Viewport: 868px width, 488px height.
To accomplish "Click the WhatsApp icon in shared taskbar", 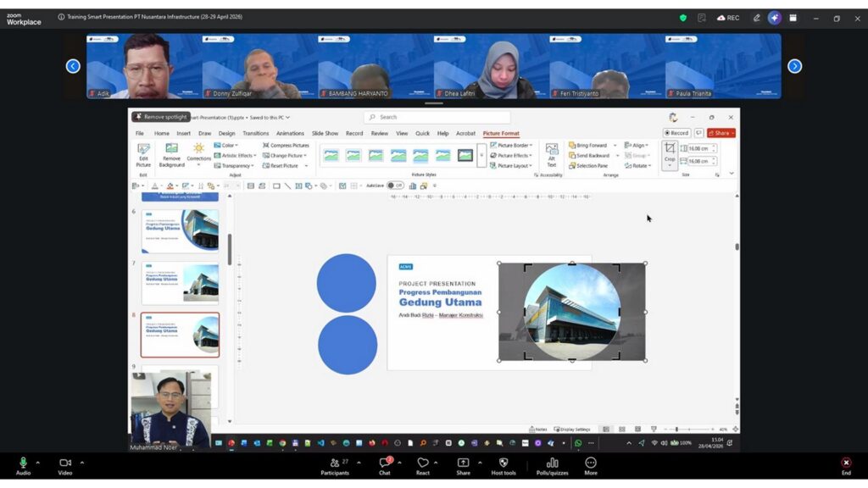I will point(578,443).
